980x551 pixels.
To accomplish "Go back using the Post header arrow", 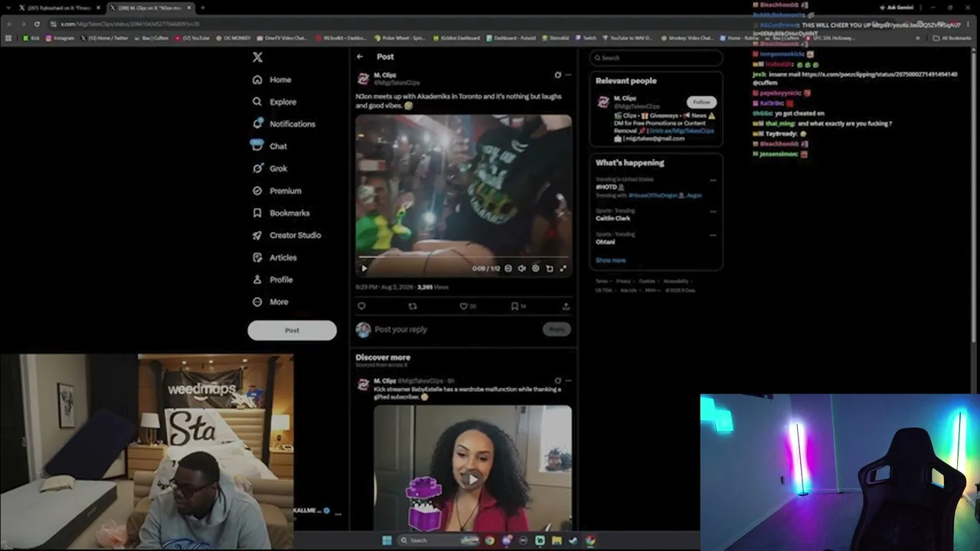I will click(x=360, y=57).
